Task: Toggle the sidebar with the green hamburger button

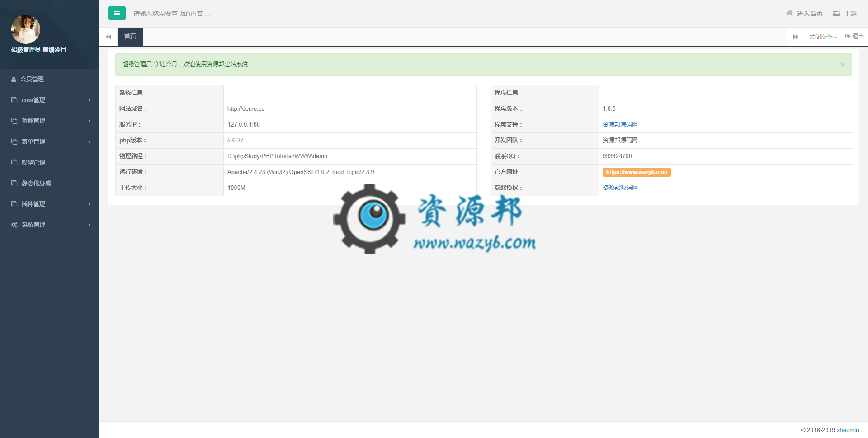Action: pos(117,13)
